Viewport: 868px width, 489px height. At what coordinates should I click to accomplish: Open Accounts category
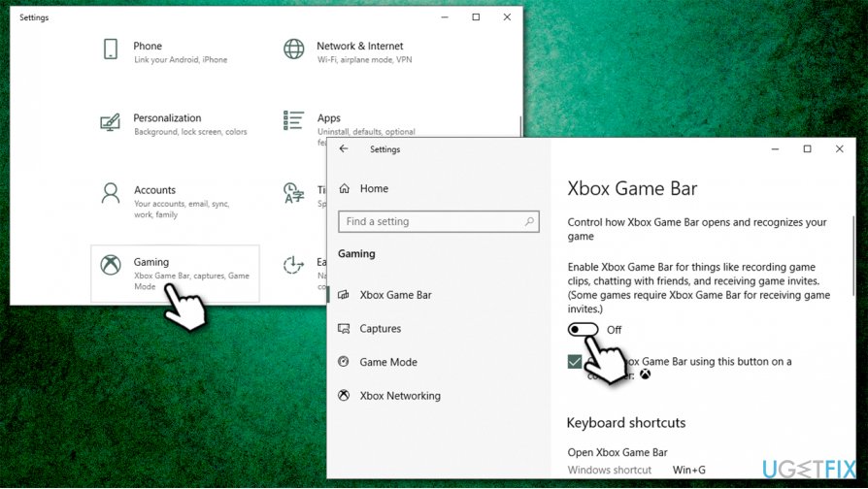pos(154,190)
